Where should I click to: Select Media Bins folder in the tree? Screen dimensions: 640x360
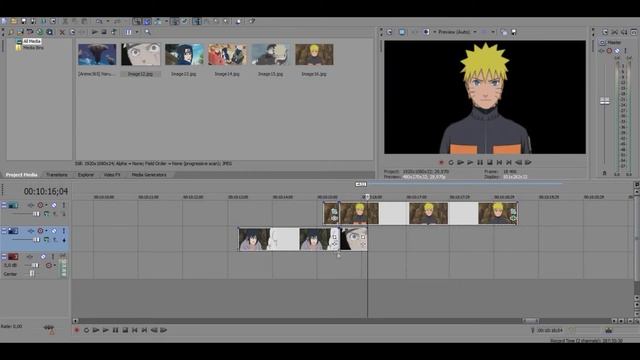33,47
